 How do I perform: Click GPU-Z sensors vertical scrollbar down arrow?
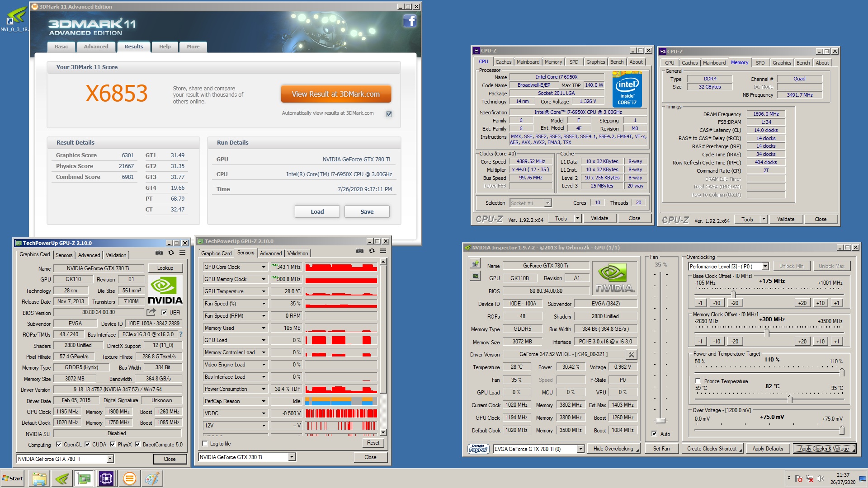(x=383, y=432)
